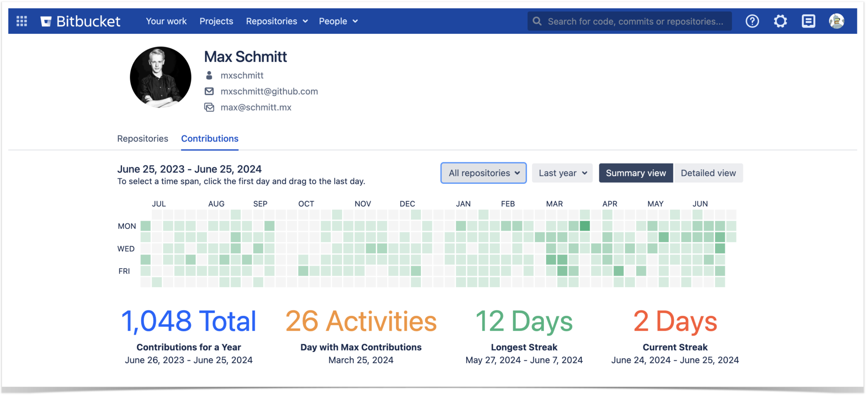
Task: Click the search magnifier icon
Action: pyautogui.click(x=537, y=21)
